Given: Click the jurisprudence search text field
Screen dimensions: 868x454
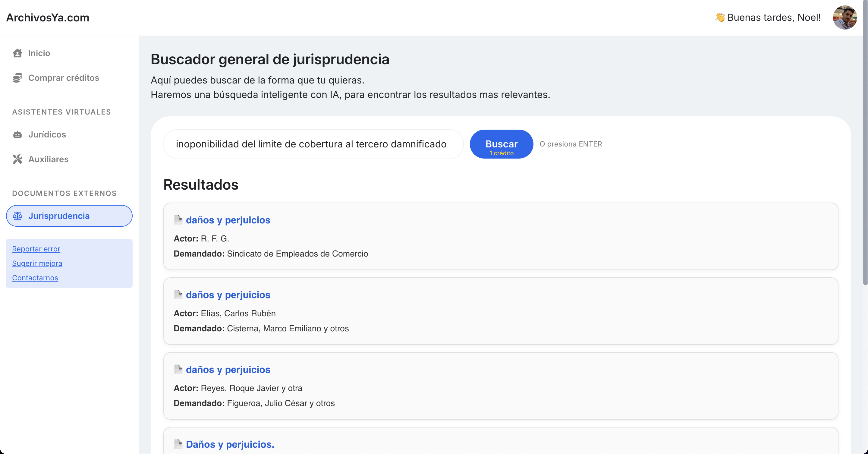Looking at the screenshot, I should tap(313, 144).
